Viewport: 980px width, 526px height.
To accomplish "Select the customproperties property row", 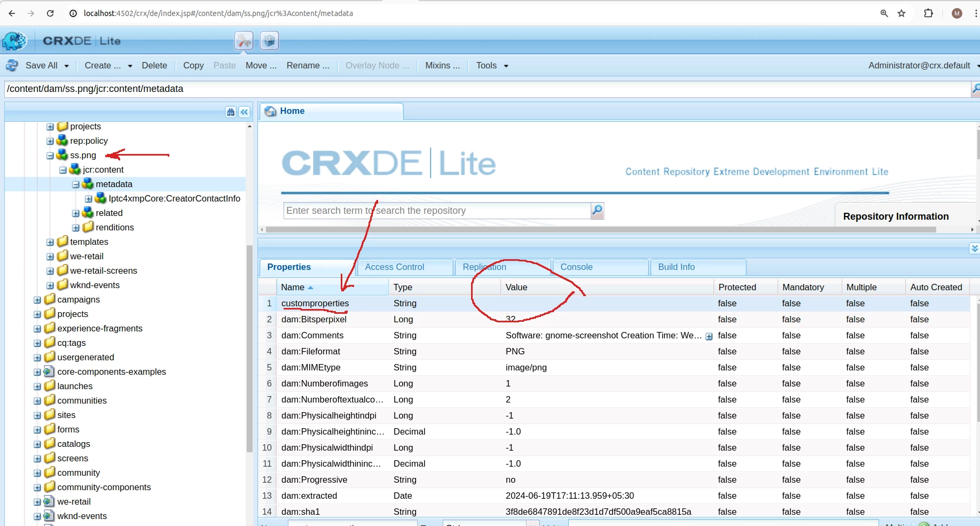I will pyautogui.click(x=614, y=303).
